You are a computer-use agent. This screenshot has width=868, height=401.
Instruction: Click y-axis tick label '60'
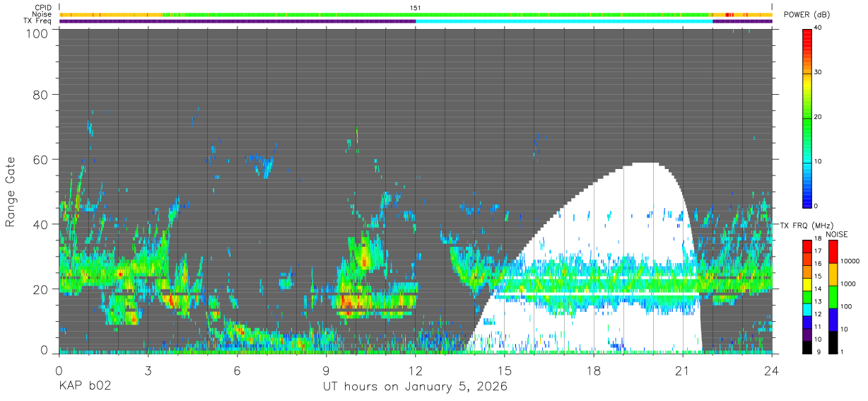[x=41, y=159]
